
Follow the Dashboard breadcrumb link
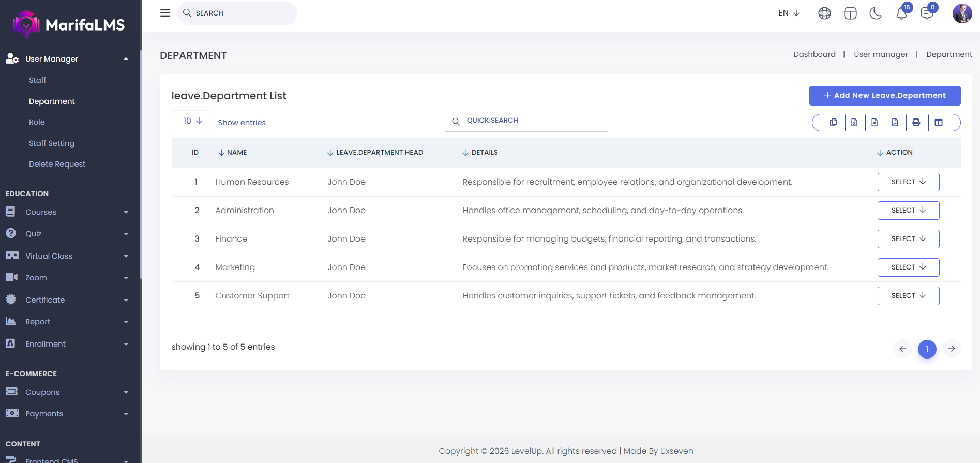(814, 54)
